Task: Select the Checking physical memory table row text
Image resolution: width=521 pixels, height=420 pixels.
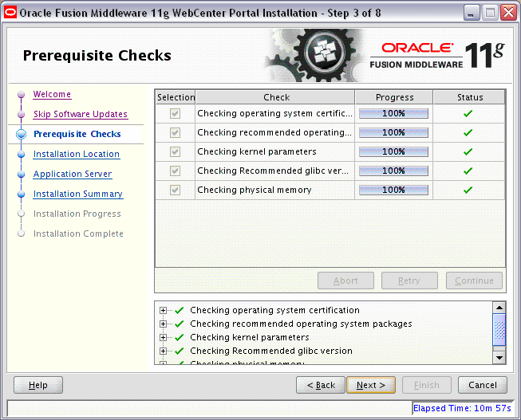Action: [255, 190]
